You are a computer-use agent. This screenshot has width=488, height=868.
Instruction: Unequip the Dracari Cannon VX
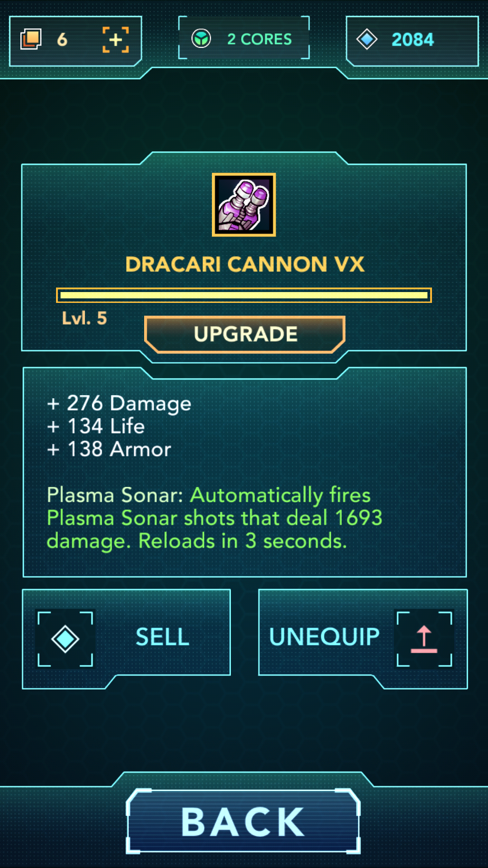tap(362, 638)
